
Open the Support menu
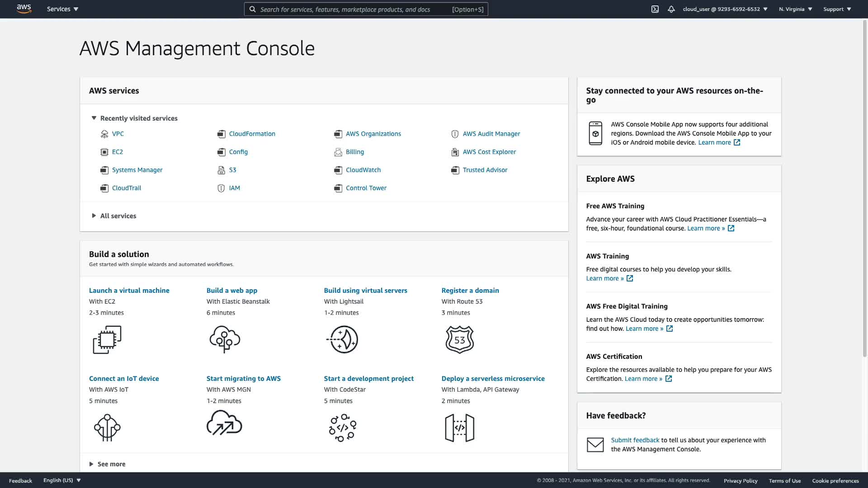point(837,9)
